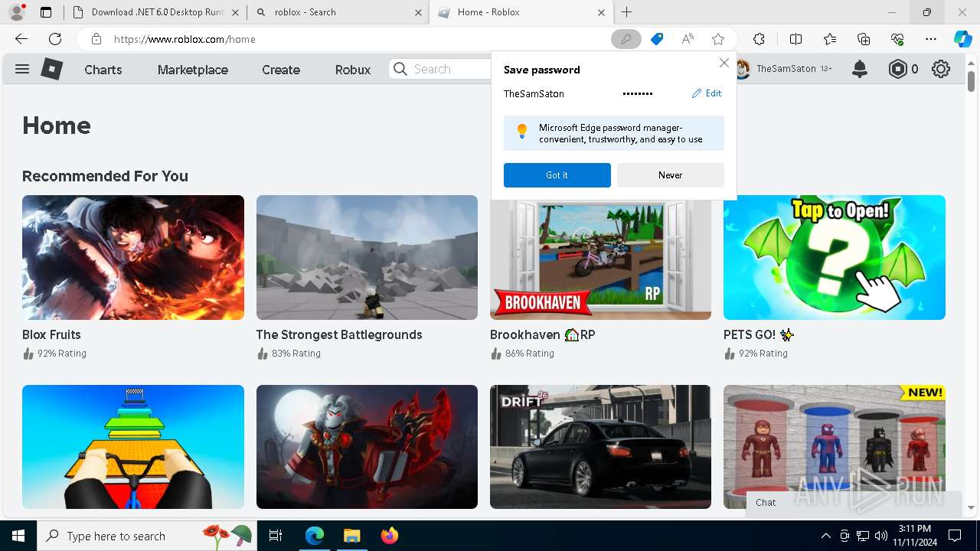View site information lock icon

96,39
